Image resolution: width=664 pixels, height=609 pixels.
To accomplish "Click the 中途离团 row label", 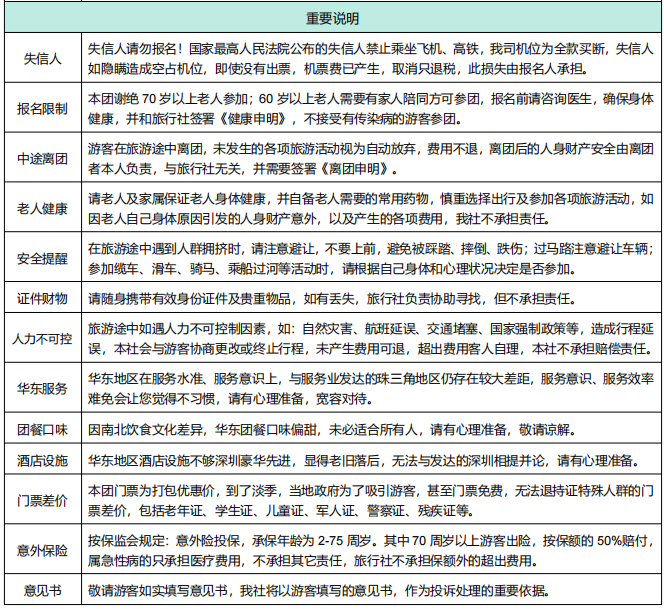I will (x=42, y=158).
